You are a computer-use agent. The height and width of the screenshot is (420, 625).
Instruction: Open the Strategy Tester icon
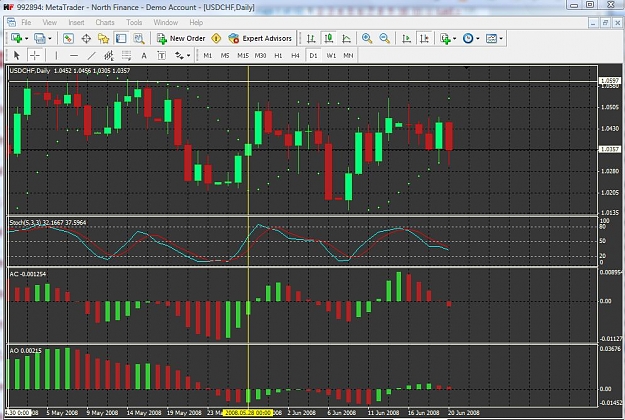click(x=138, y=39)
